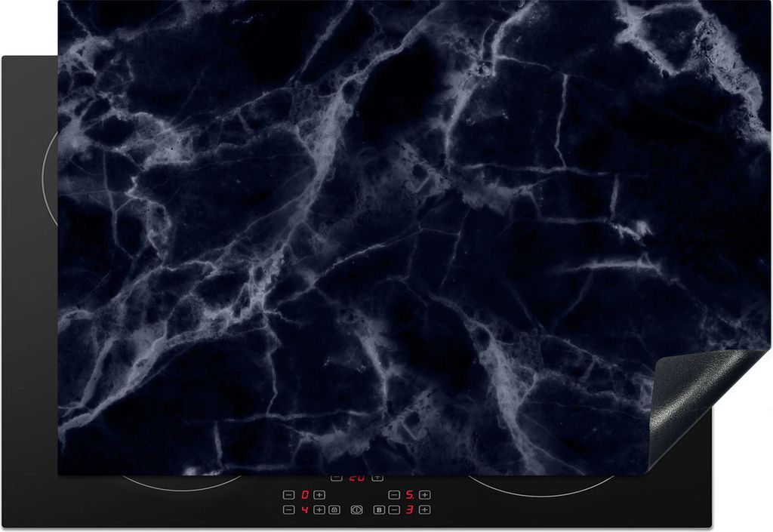Tap the red 20 timer display
773x532 pixels.
coord(356,478)
